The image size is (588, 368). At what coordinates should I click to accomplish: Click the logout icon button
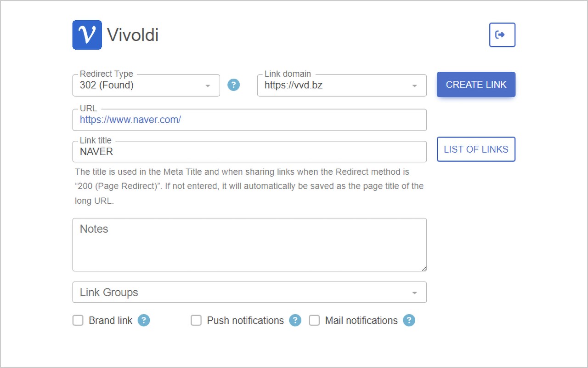tap(502, 35)
